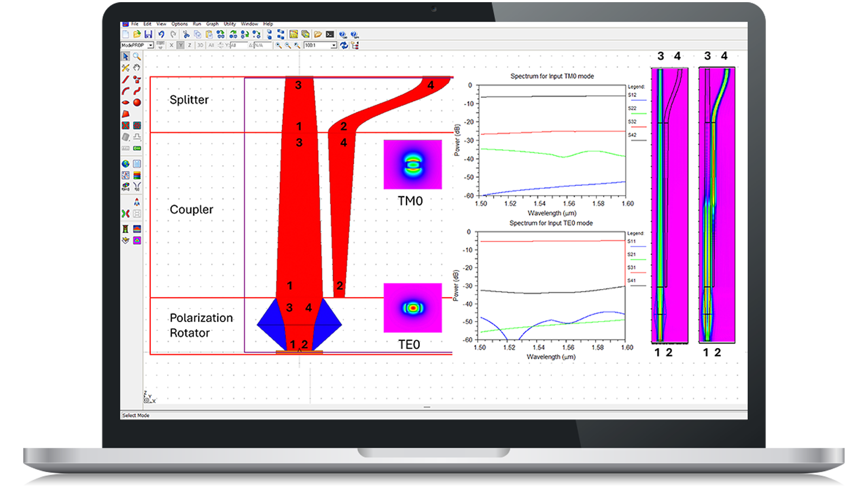The width and height of the screenshot is (868, 488).
Task: Select the straight waveguide drawing tool
Action: pos(125,79)
